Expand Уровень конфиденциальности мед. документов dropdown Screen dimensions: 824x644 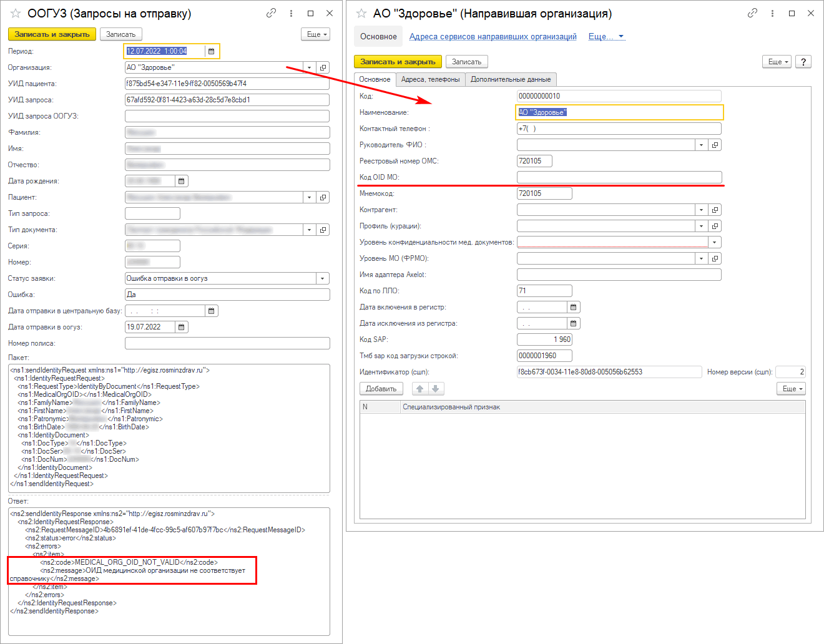(715, 242)
